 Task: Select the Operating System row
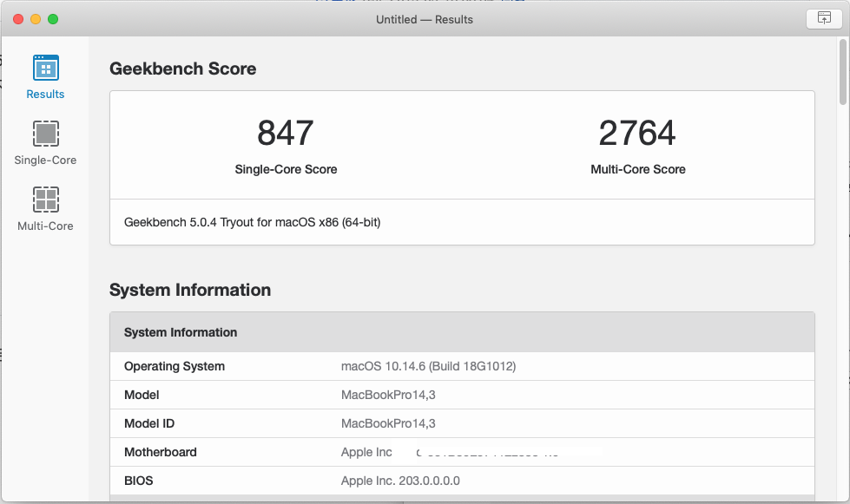[175, 366]
